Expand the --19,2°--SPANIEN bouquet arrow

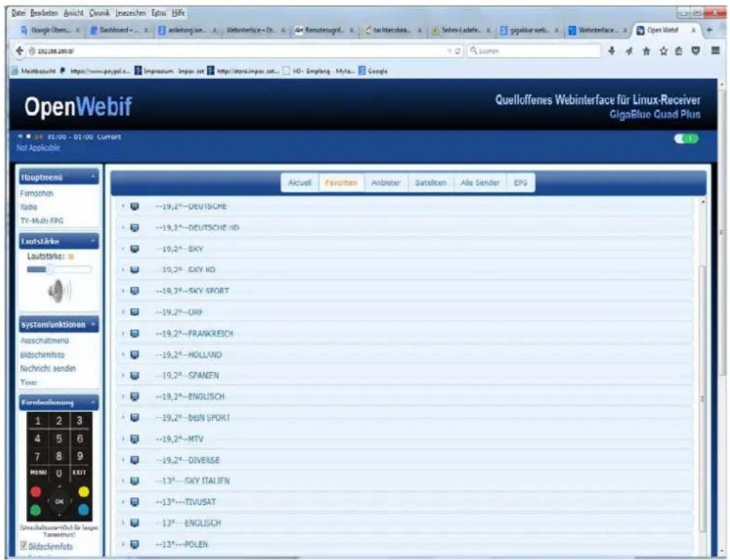(x=123, y=375)
